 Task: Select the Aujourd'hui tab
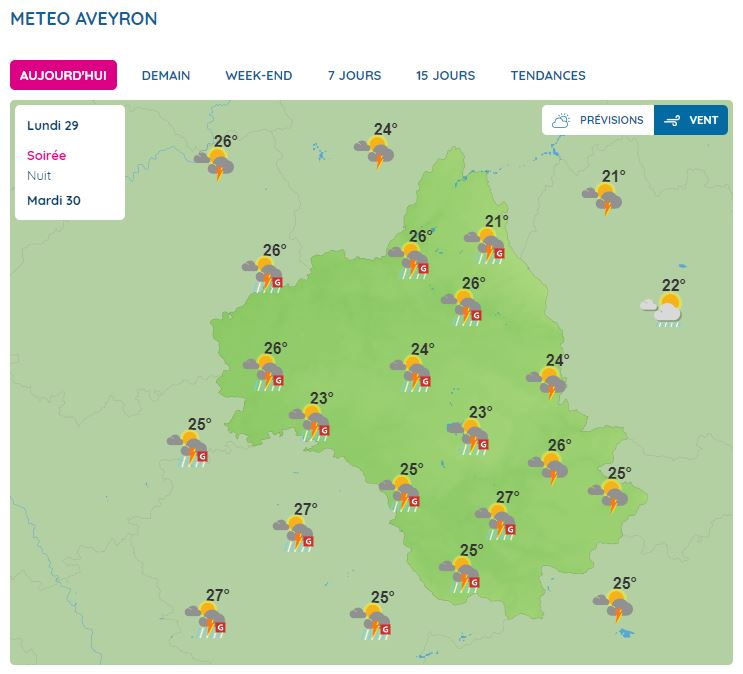64,75
